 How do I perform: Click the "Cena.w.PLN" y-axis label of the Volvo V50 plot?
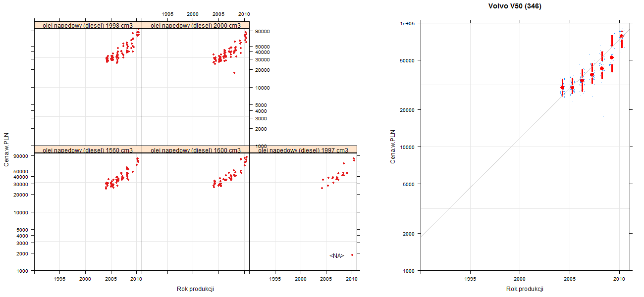(x=392, y=147)
